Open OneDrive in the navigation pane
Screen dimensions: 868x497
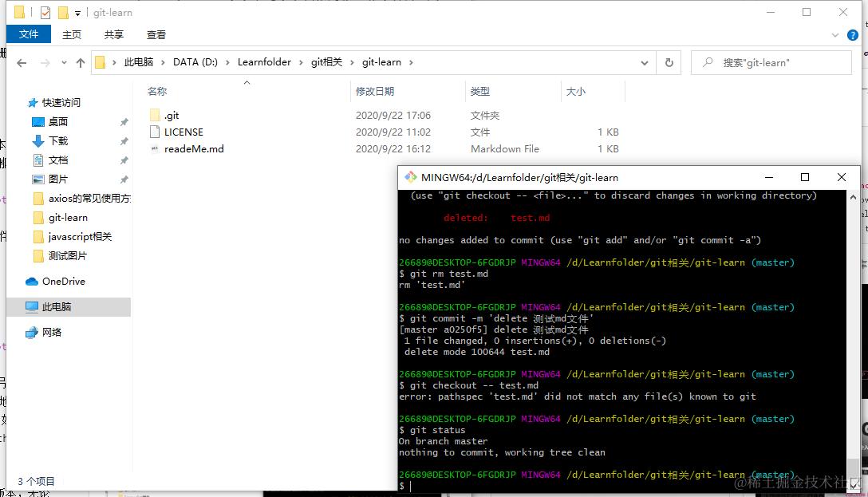63,281
